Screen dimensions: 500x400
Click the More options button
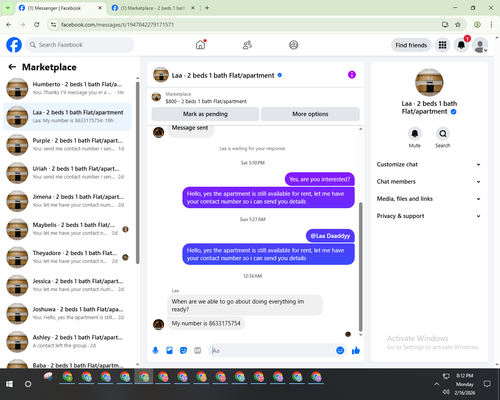point(310,114)
